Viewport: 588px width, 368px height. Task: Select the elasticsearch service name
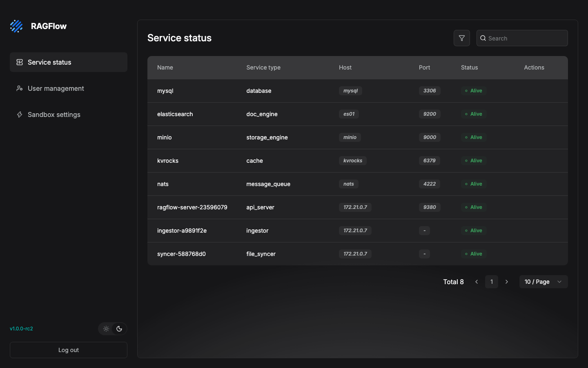175,114
